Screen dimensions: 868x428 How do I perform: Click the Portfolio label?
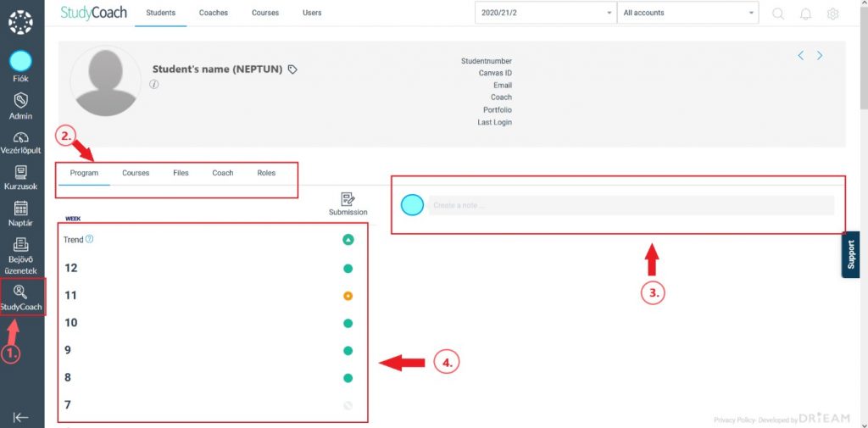pyautogui.click(x=498, y=109)
